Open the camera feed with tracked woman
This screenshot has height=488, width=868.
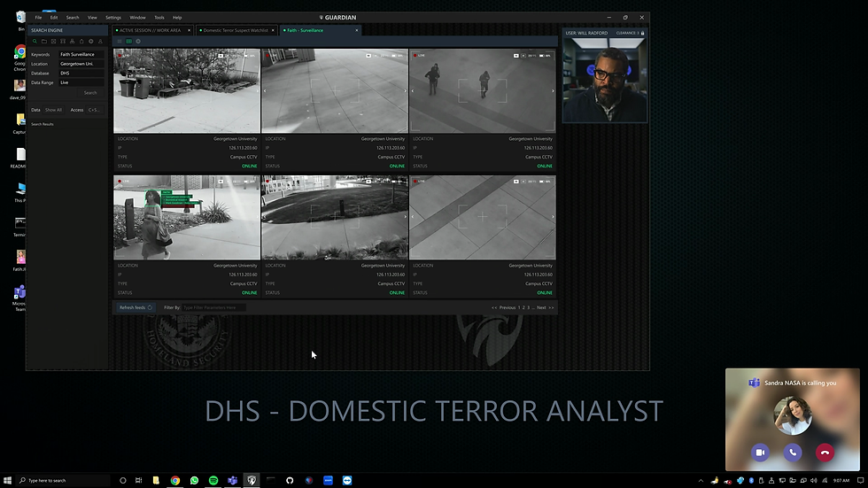pos(187,218)
